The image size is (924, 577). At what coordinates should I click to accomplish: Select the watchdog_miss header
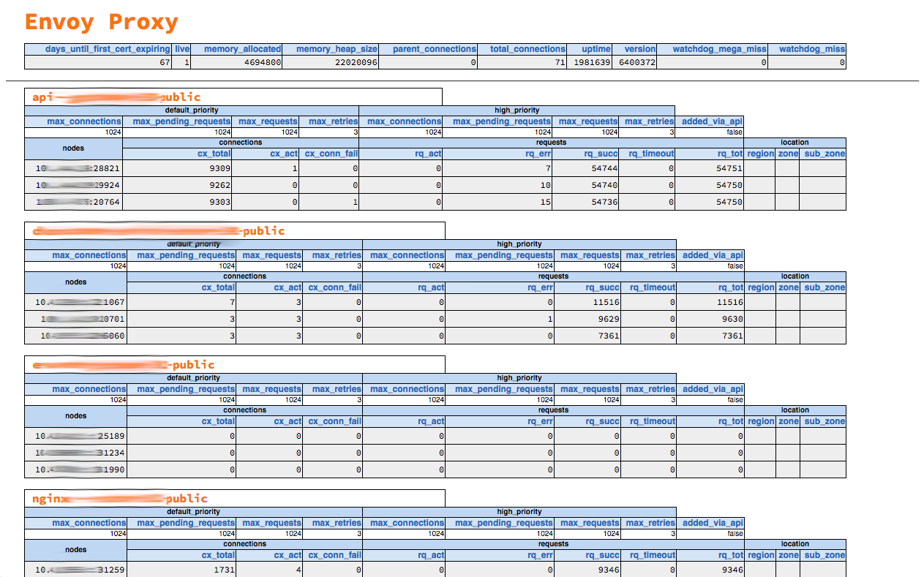click(812, 49)
